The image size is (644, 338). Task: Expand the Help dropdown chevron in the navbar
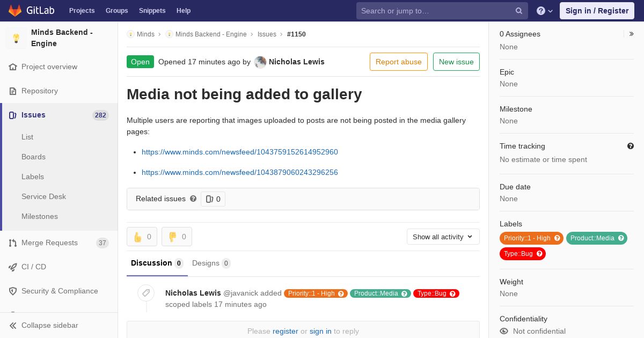pyautogui.click(x=550, y=11)
